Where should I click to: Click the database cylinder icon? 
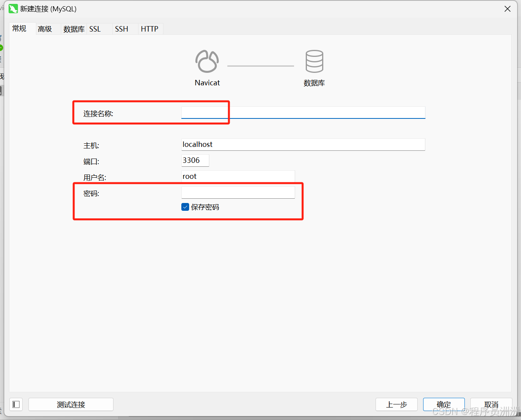coord(314,62)
